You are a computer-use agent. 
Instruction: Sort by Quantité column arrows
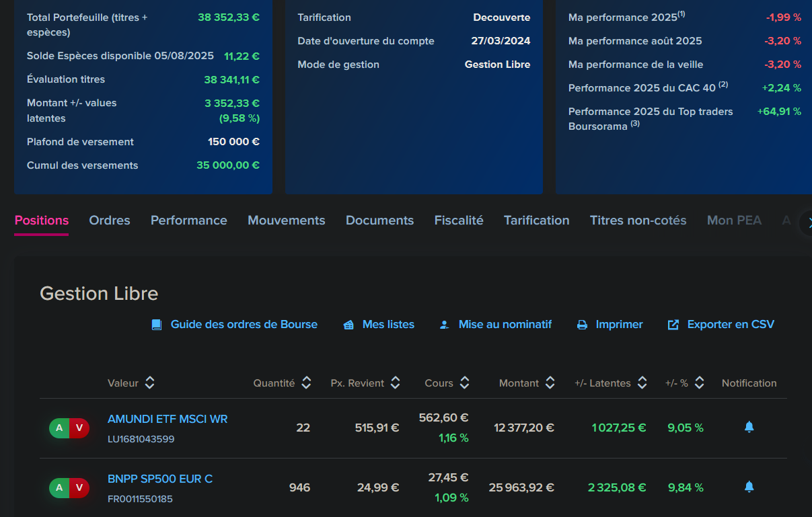pos(306,383)
